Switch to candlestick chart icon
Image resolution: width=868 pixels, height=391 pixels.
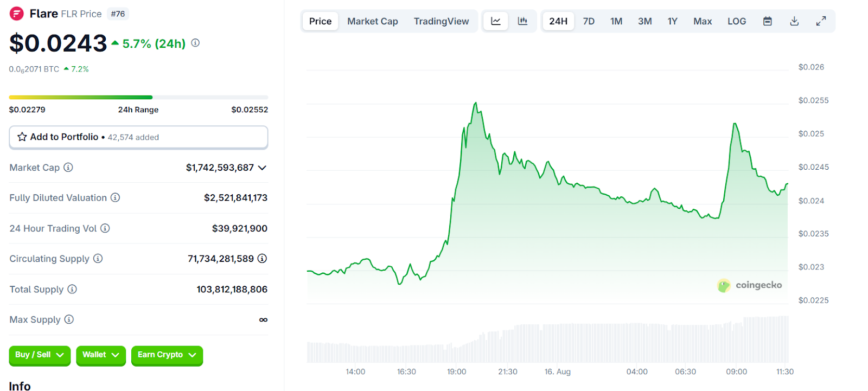point(522,21)
